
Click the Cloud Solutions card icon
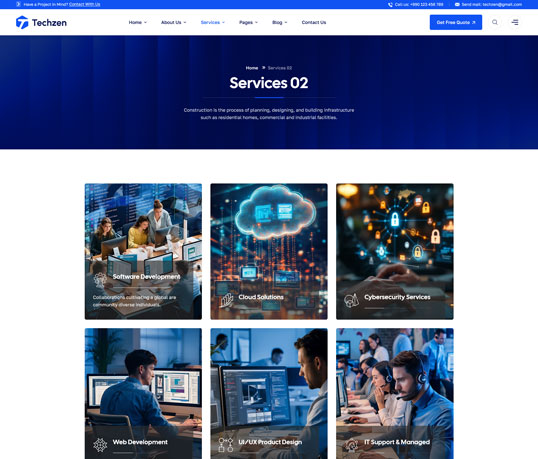(226, 300)
